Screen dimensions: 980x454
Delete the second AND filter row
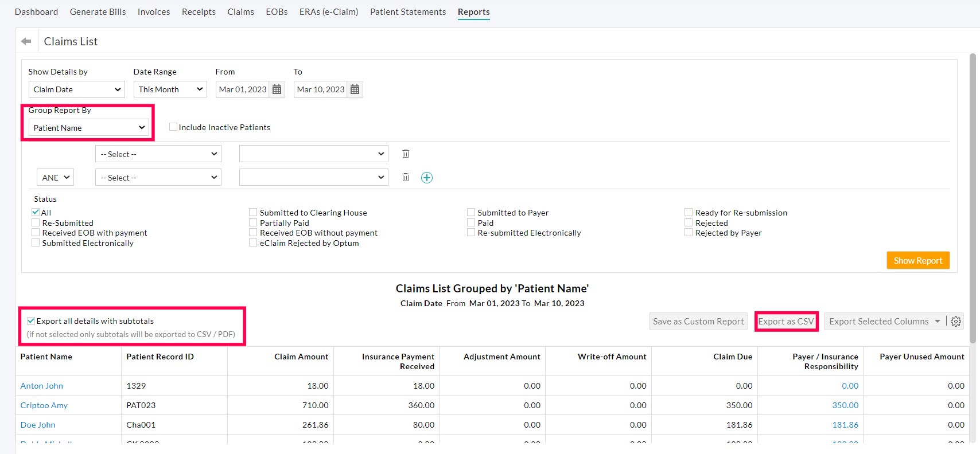[x=406, y=178]
